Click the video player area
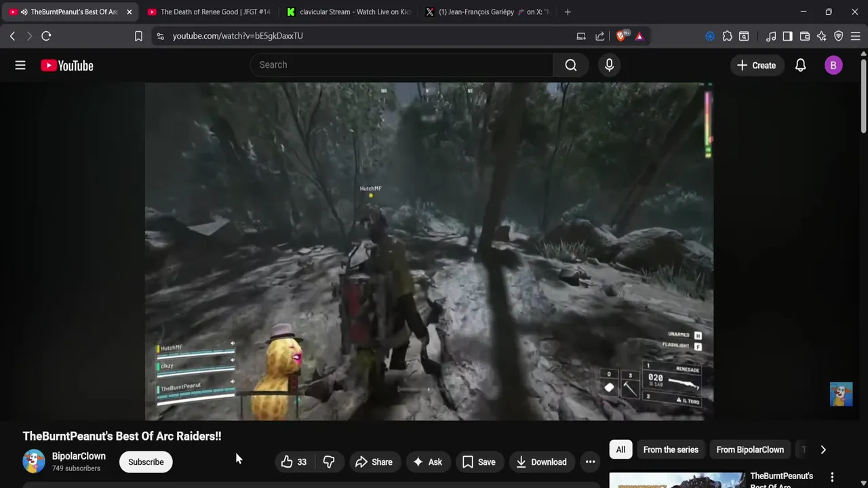This screenshot has width=868, height=488. tap(429, 251)
